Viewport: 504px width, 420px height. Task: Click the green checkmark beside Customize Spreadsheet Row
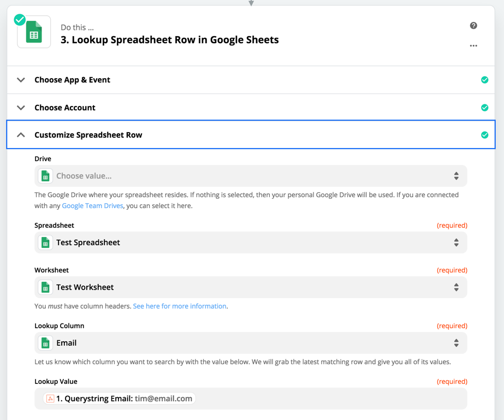[x=484, y=135]
